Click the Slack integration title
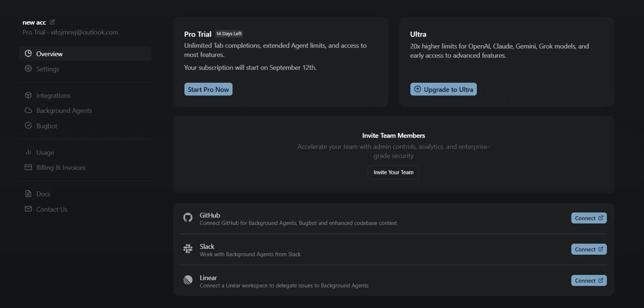Screen dimensions: 644x308 pyautogui.click(x=207, y=246)
